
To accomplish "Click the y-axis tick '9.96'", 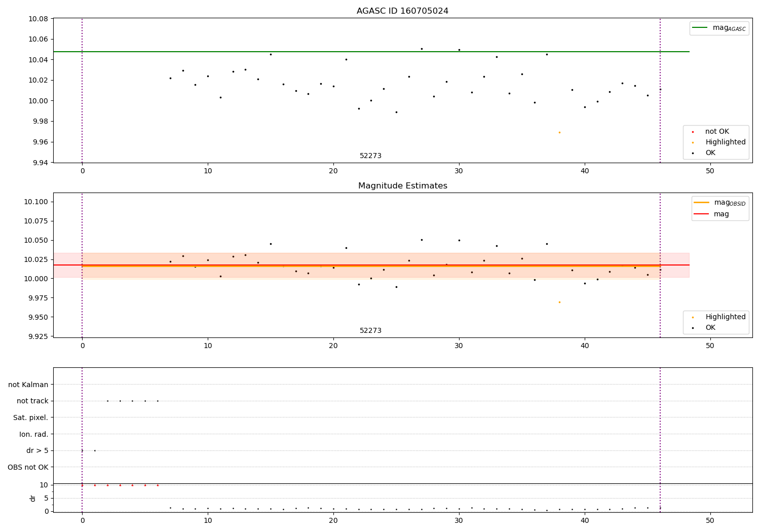I will click(x=40, y=142).
